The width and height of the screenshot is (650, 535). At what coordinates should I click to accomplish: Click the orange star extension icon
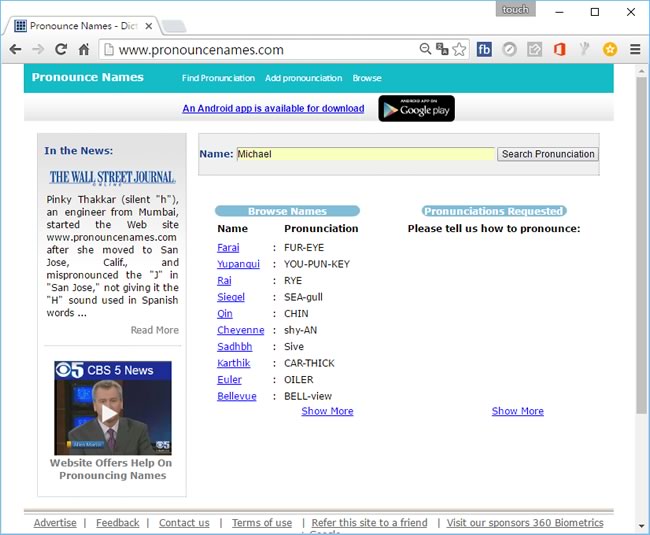point(610,49)
